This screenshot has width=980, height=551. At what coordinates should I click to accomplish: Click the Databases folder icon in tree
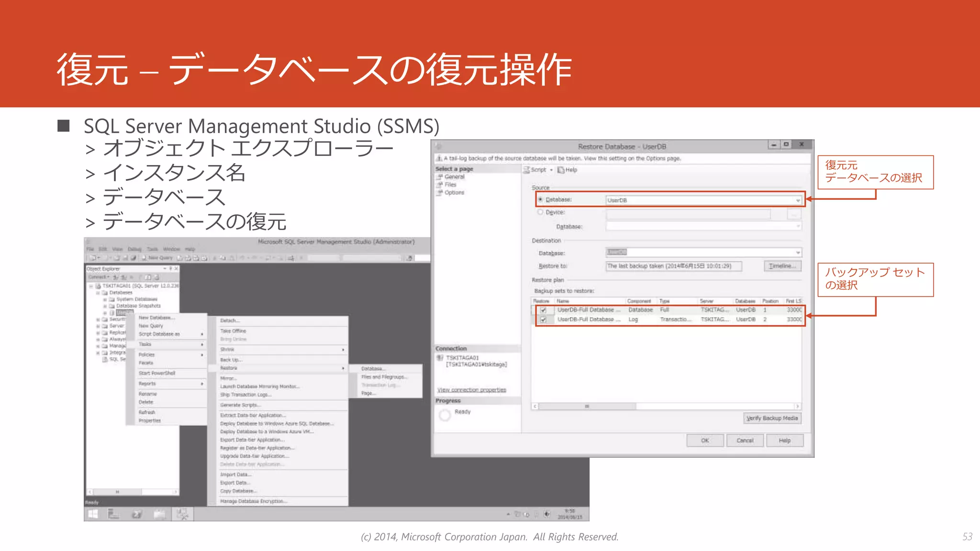coord(105,293)
